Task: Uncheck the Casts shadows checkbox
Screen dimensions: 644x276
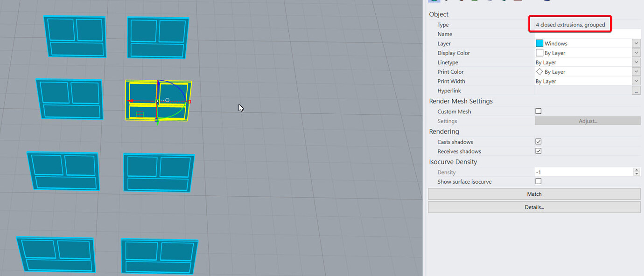Action: tap(539, 141)
